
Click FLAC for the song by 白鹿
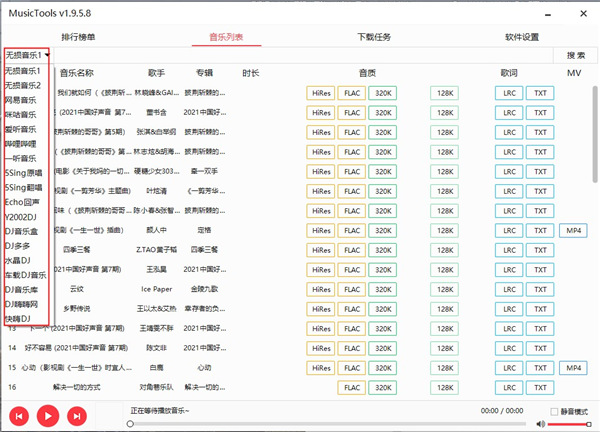352,368
